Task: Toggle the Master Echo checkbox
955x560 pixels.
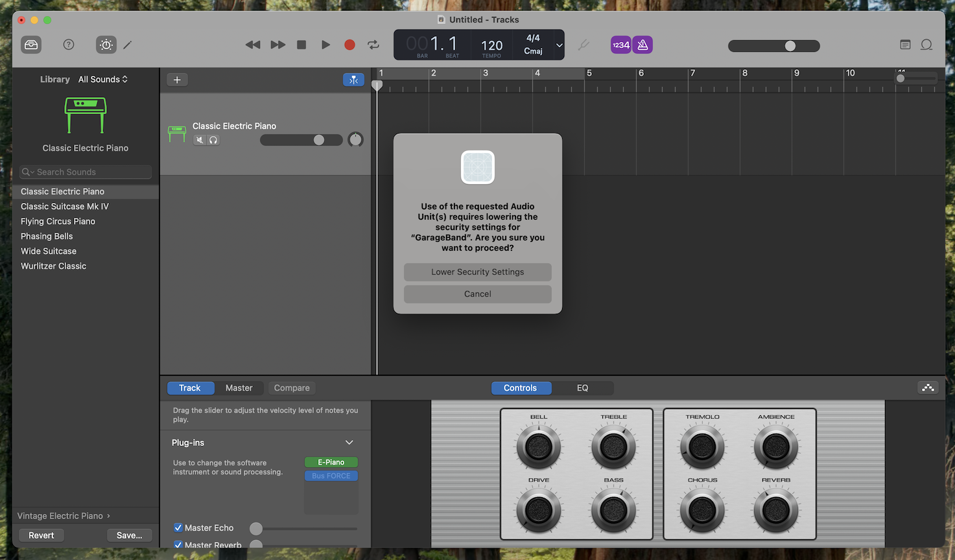Action: pyautogui.click(x=178, y=528)
